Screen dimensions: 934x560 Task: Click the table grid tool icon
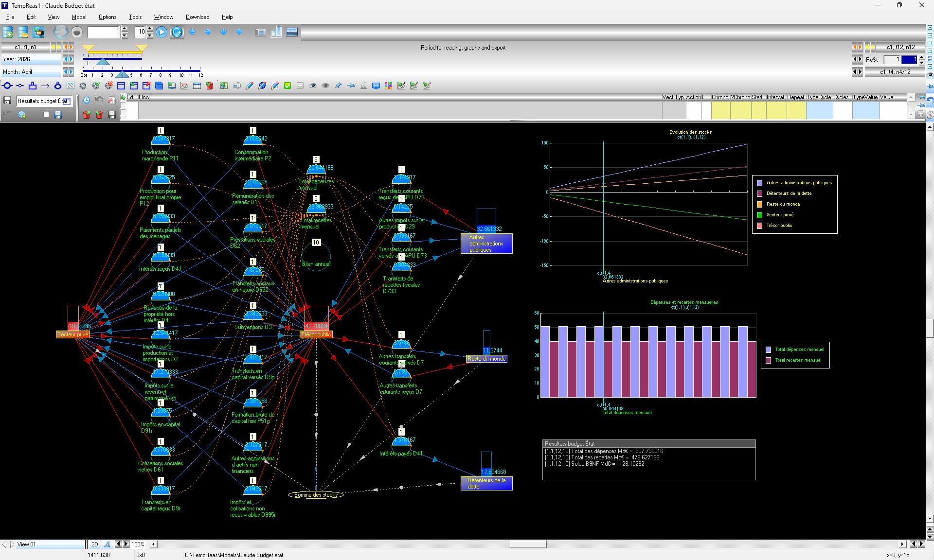click(x=197, y=86)
